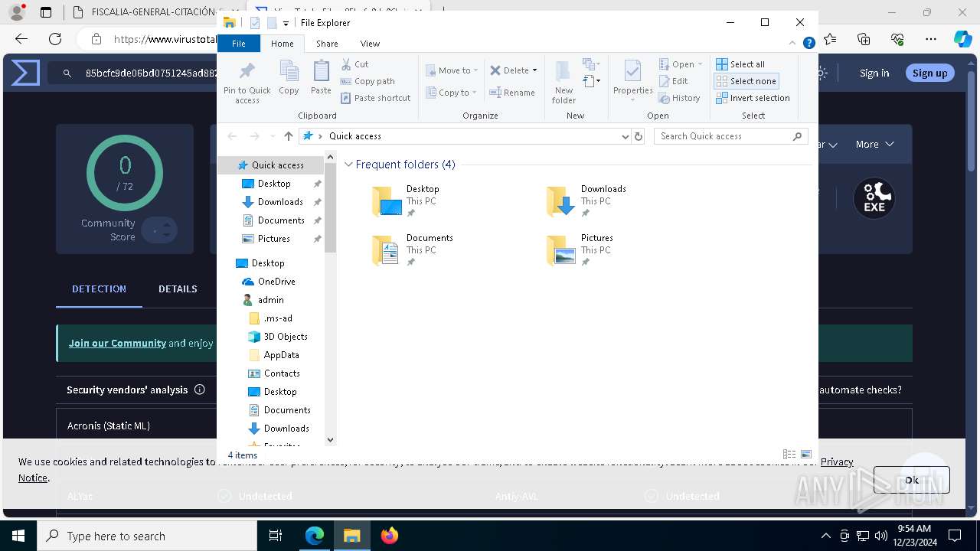The image size is (980, 551).
Task: Switch to the View ribbon tab
Action: tap(370, 44)
